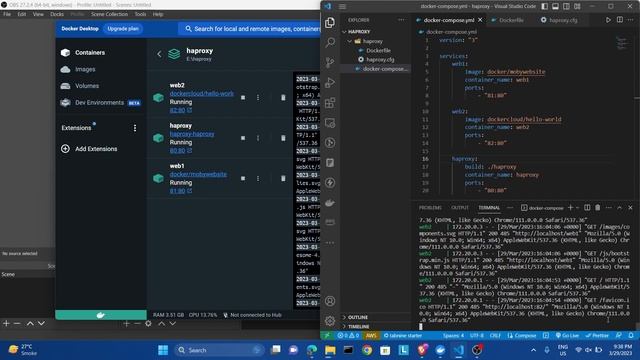Open the OBS Docks menu
The image size is (640, 360).
[57, 14]
